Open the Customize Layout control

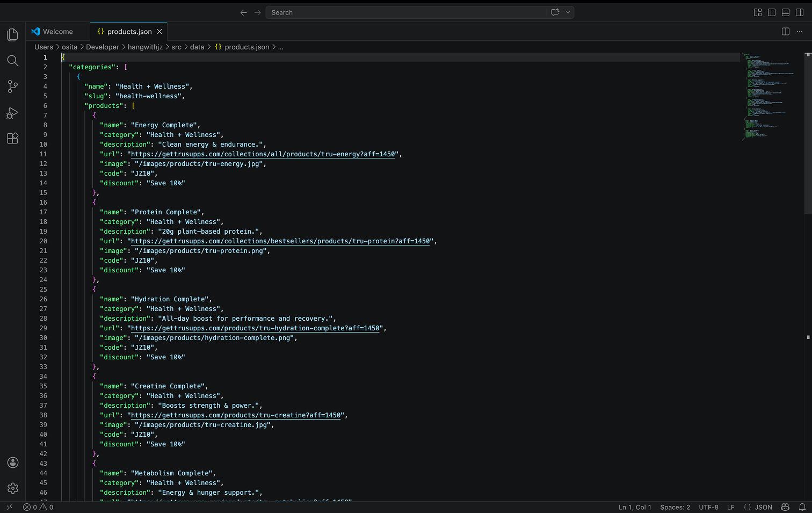point(757,12)
